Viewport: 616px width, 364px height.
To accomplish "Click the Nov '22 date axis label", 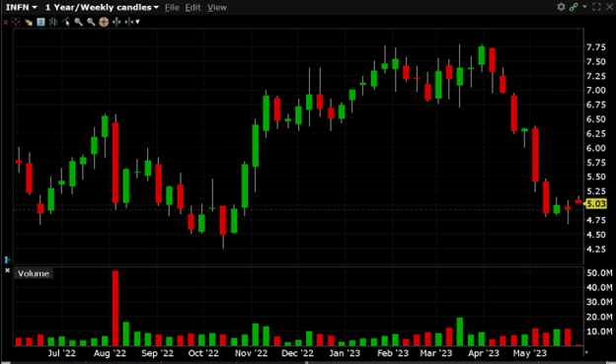I will (251, 353).
